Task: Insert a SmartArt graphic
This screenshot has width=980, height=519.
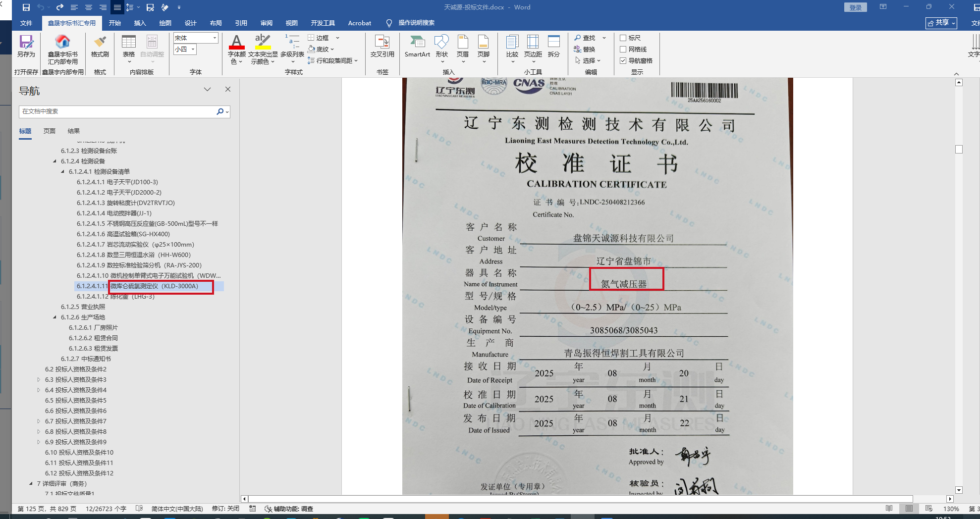Action: [x=417, y=46]
